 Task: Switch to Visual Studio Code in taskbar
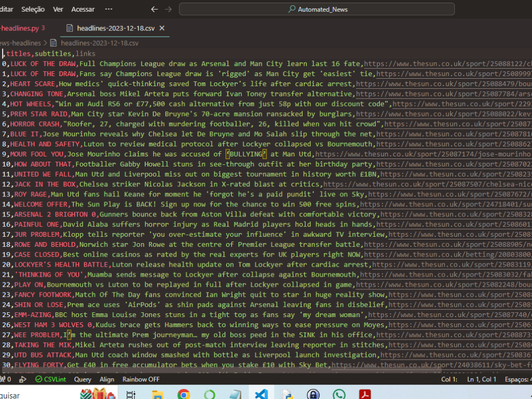coord(261,395)
